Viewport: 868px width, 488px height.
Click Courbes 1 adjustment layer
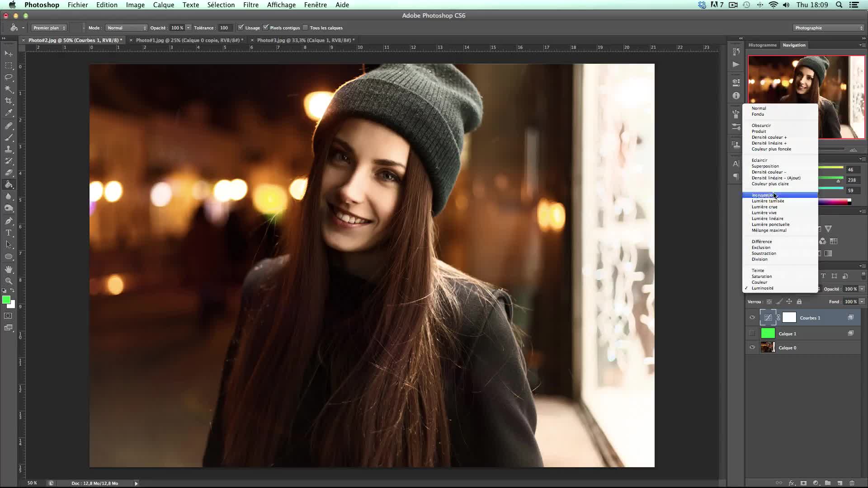pyautogui.click(x=809, y=318)
